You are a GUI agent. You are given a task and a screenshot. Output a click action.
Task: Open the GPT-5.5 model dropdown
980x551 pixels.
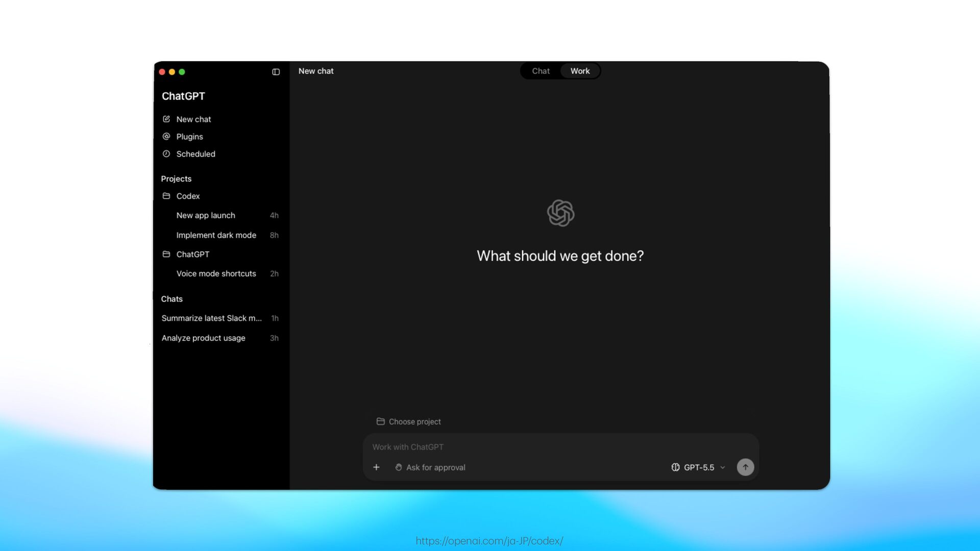[698, 467]
